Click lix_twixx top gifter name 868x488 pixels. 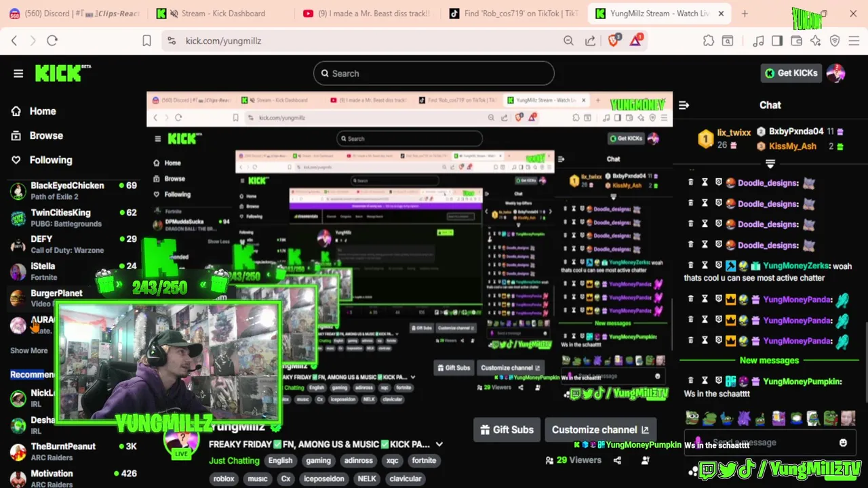click(734, 133)
